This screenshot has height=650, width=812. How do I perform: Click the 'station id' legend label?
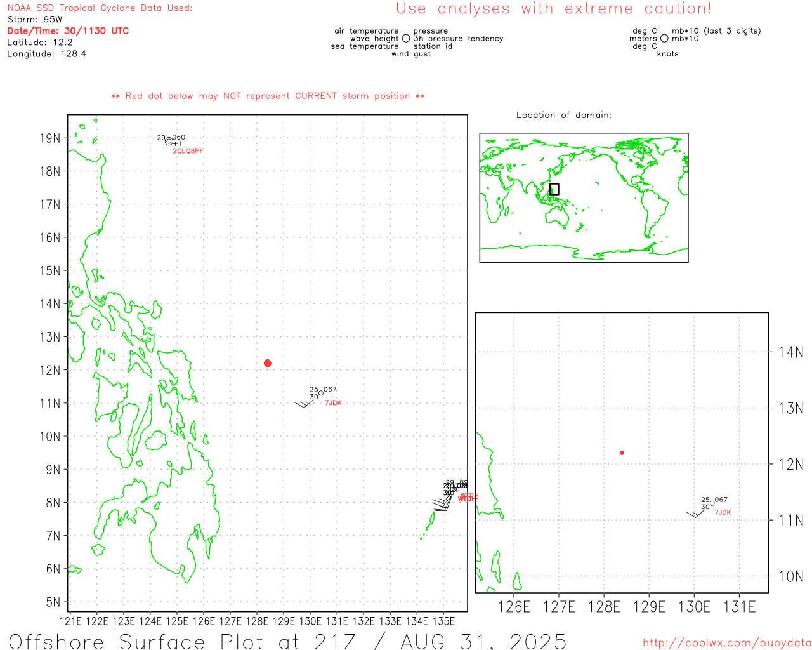pyautogui.click(x=433, y=46)
